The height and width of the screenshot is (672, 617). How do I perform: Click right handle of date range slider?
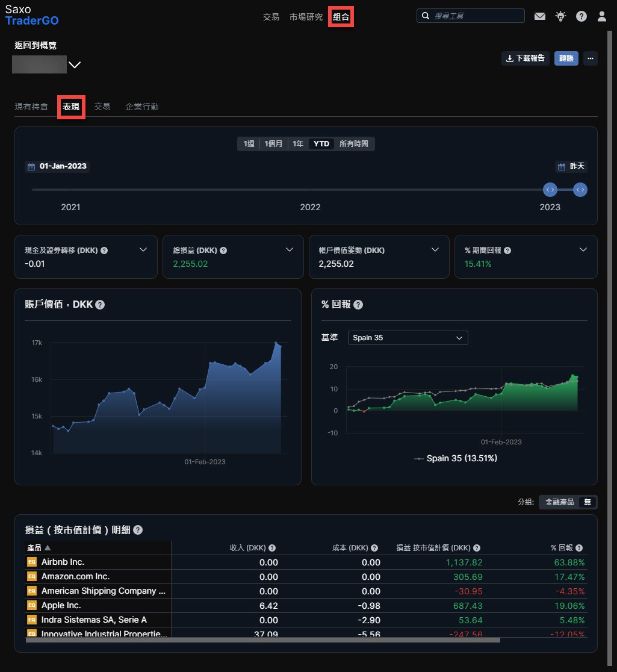[x=580, y=190]
